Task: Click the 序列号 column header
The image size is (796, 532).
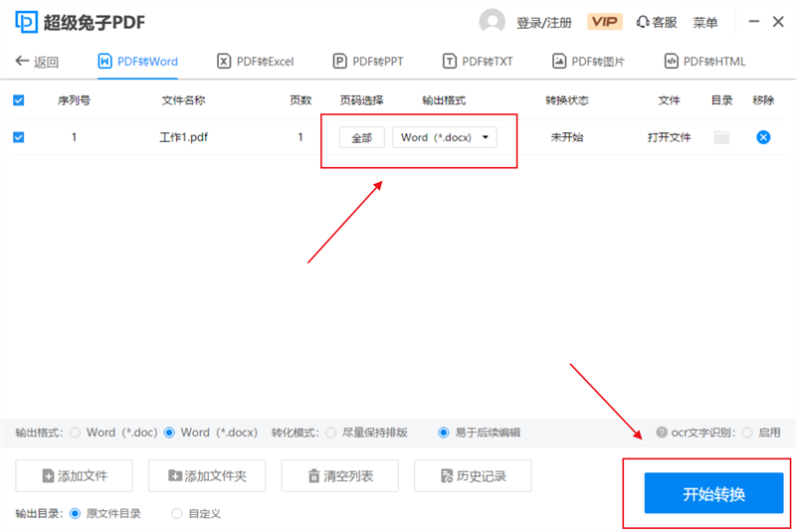Action: coord(74,100)
